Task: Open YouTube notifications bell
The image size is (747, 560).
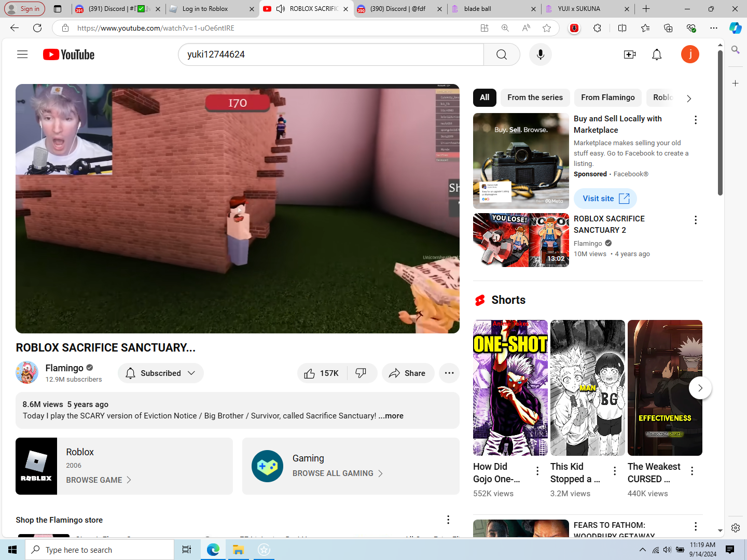Action: 657,54
